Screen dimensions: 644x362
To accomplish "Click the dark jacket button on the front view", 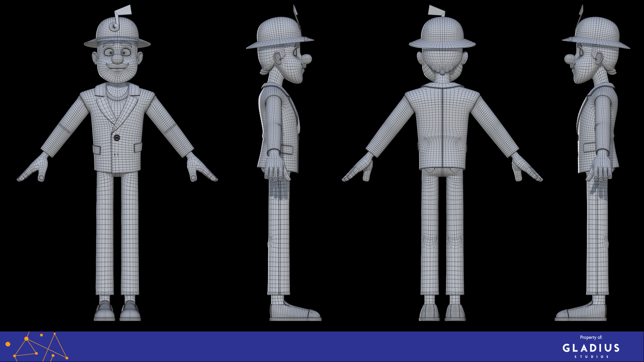I will tap(117, 137).
